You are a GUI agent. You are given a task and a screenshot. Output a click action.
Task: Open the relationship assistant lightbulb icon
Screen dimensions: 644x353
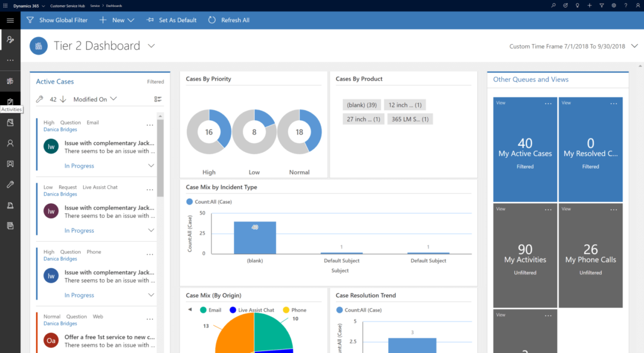(x=577, y=6)
